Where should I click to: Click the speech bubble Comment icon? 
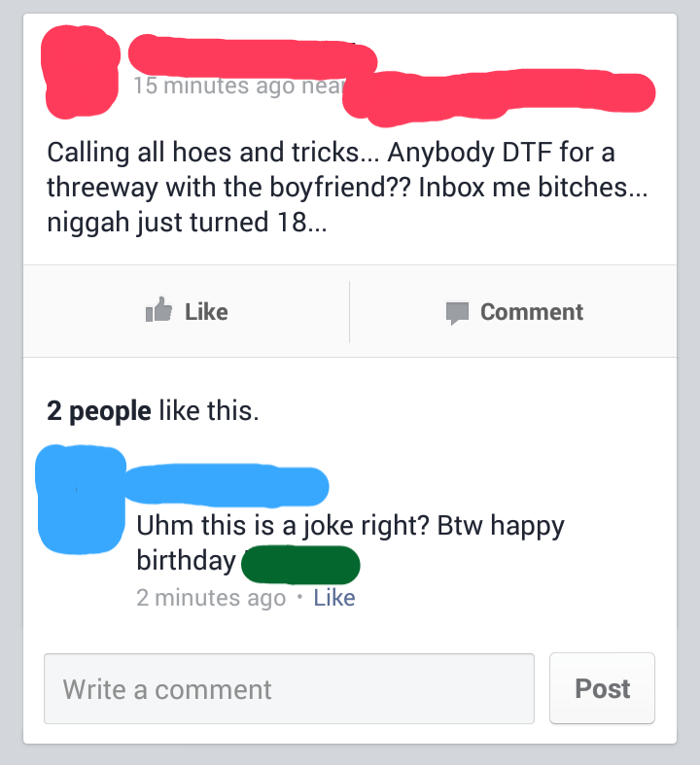pyautogui.click(x=457, y=313)
